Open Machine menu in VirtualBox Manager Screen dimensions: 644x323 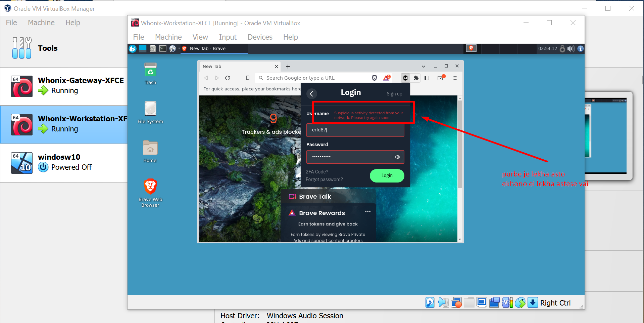41,23
